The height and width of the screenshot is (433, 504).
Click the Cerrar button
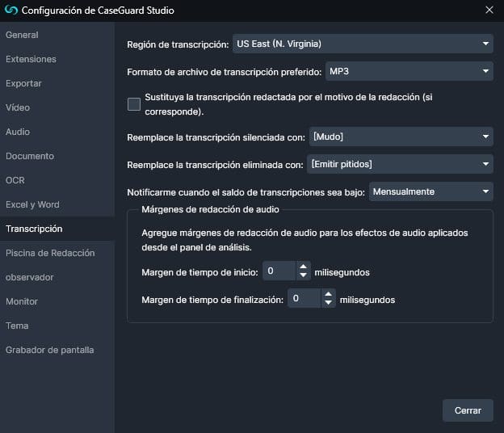tap(468, 410)
